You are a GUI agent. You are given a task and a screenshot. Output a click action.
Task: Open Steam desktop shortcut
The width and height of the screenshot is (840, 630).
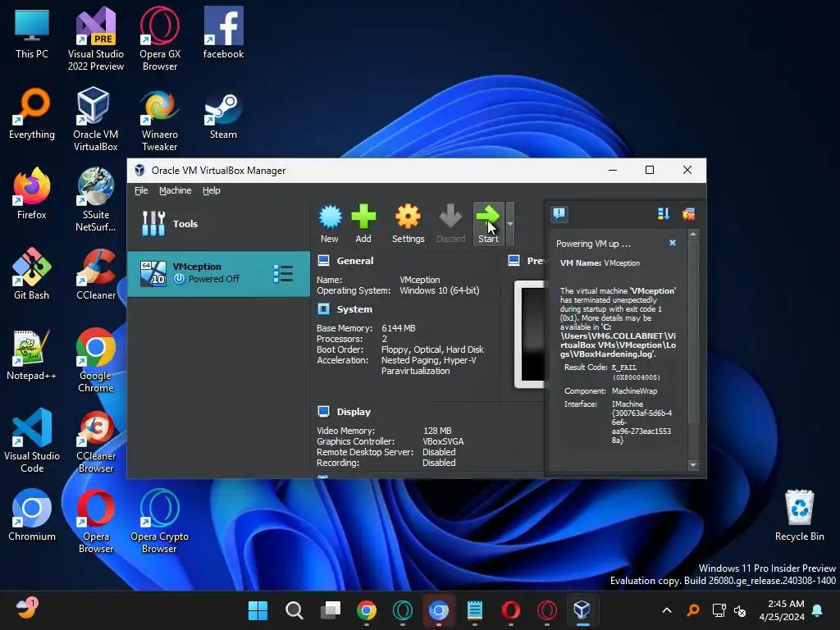click(x=223, y=113)
